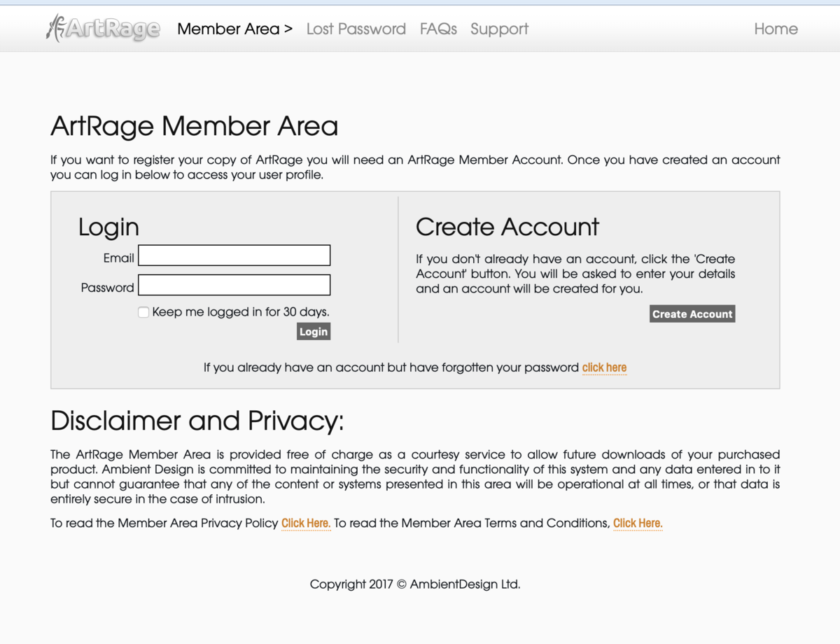Click 'Keep me logged in for 30 days.' label
840x644 pixels.
point(241,312)
